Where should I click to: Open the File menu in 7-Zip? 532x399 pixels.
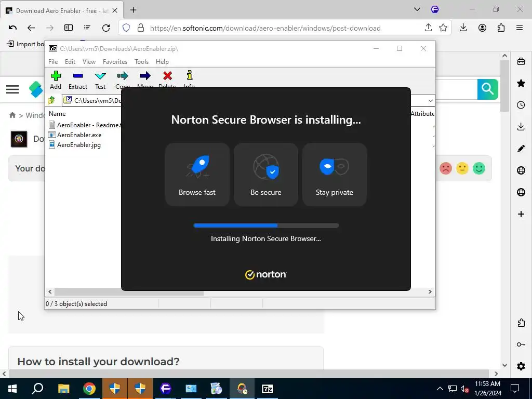(53, 62)
